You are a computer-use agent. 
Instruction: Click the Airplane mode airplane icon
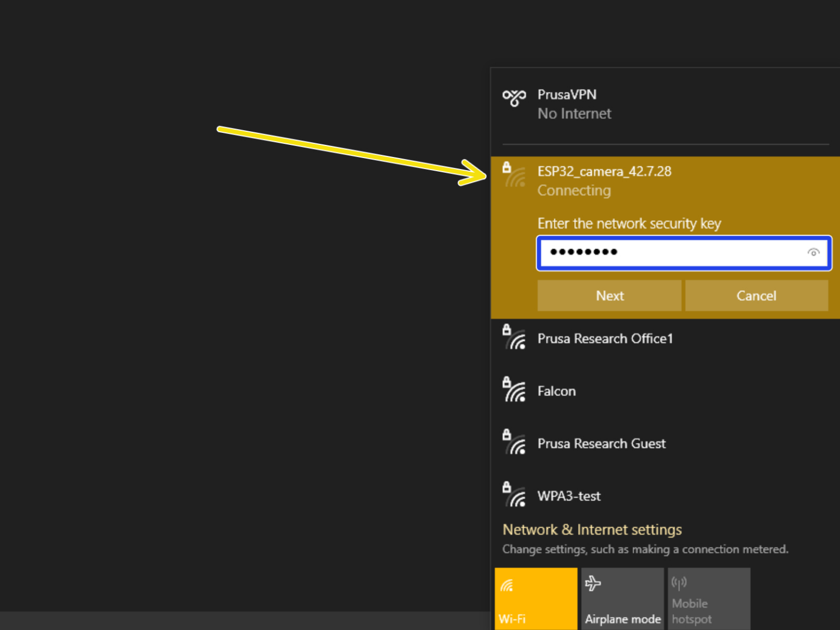[x=593, y=584]
